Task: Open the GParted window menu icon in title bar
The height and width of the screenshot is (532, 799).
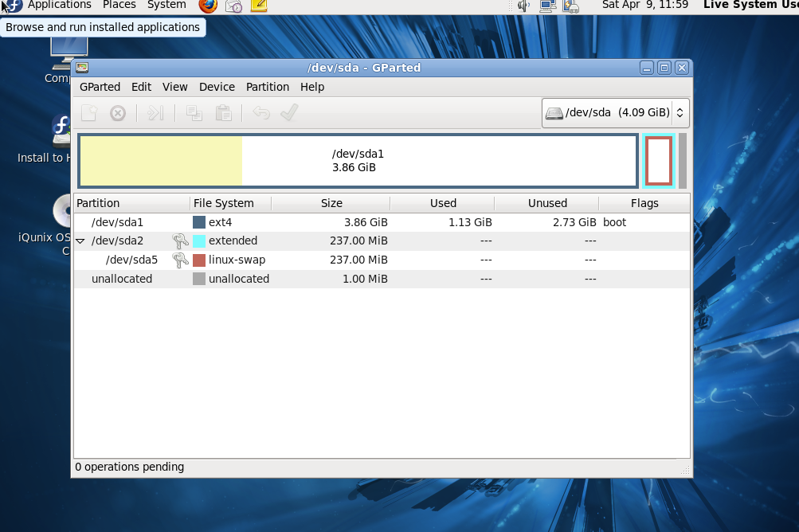Action: click(x=82, y=68)
